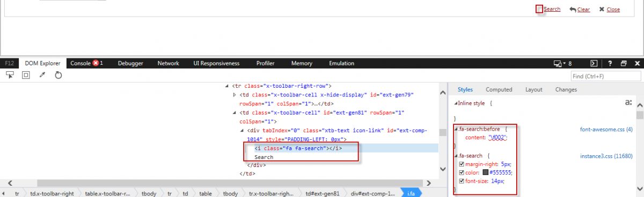Viewport: 644px width, 197px height.
Task: Click the F12 label in tools bar
Action: pyautogui.click(x=9, y=63)
